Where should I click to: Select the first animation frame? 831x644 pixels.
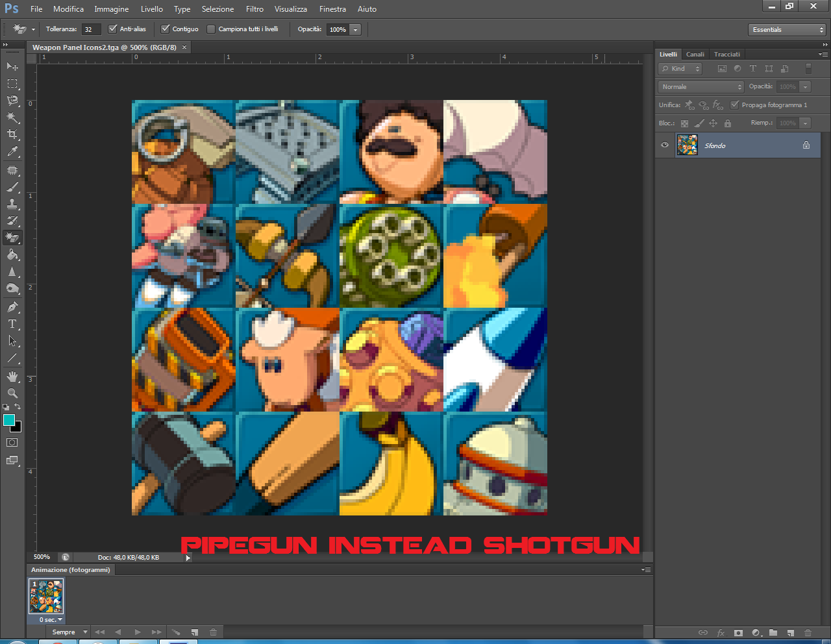click(46, 597)
